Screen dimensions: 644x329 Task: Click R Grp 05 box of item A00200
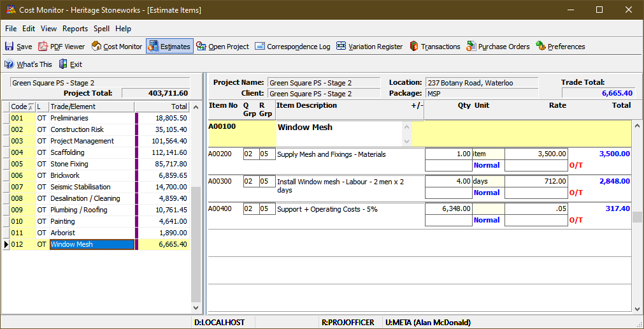click(268, 154)
